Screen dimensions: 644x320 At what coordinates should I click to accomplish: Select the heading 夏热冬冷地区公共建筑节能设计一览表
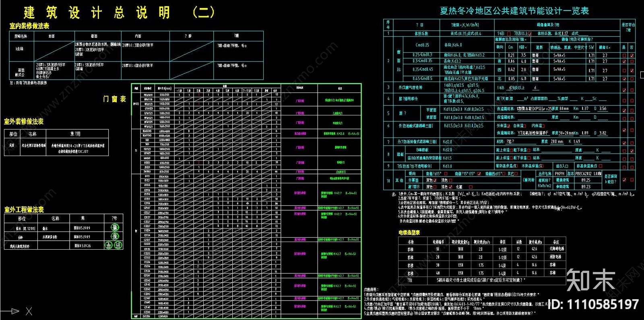(514, 11)
